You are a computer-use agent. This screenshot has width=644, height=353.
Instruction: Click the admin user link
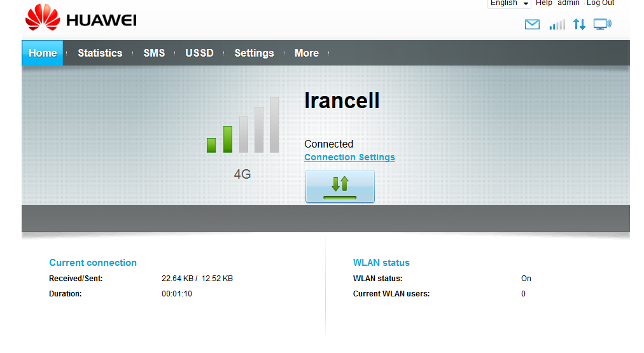tap(568, 3)
